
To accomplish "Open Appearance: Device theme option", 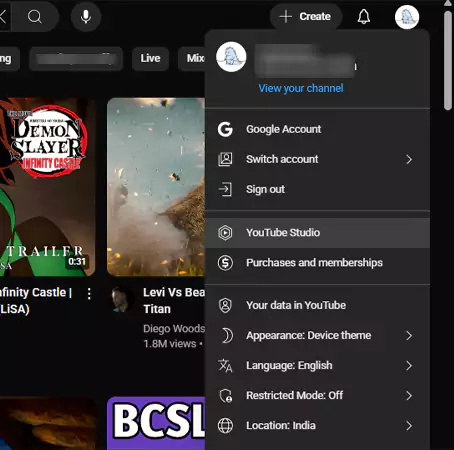I will 317,335.
